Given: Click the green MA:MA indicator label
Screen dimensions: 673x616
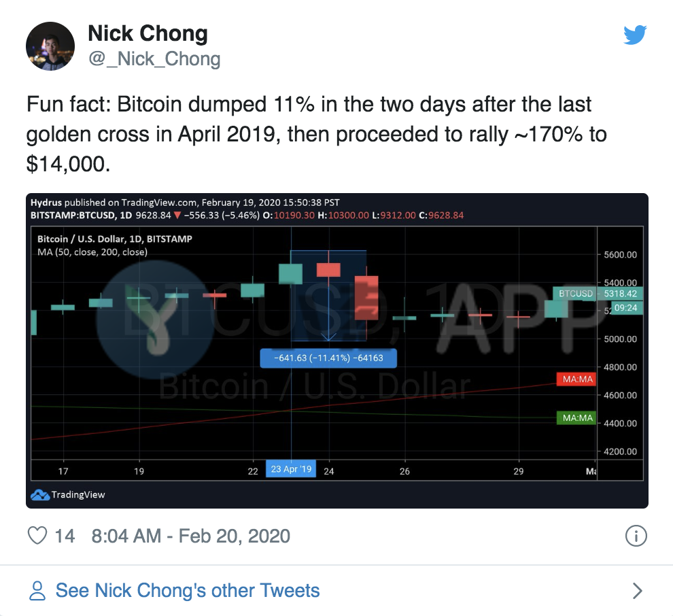Looking at the screenshot, I should pos(576,418).
